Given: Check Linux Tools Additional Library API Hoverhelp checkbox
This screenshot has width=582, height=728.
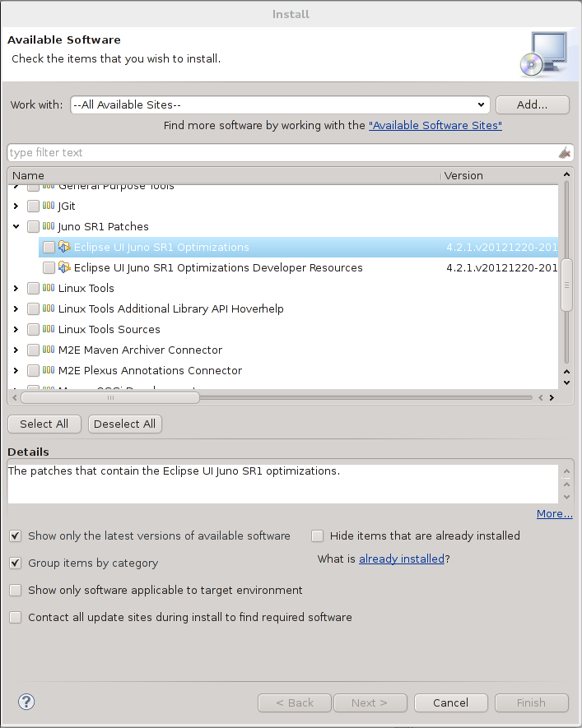Looking at the screenshot, I should click(x=33, y=308).
